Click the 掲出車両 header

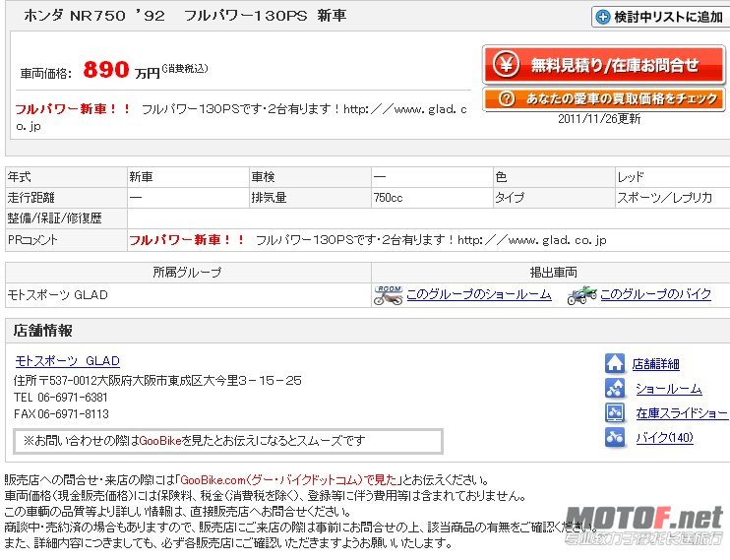pyautogui.click(x=553, y=272)
